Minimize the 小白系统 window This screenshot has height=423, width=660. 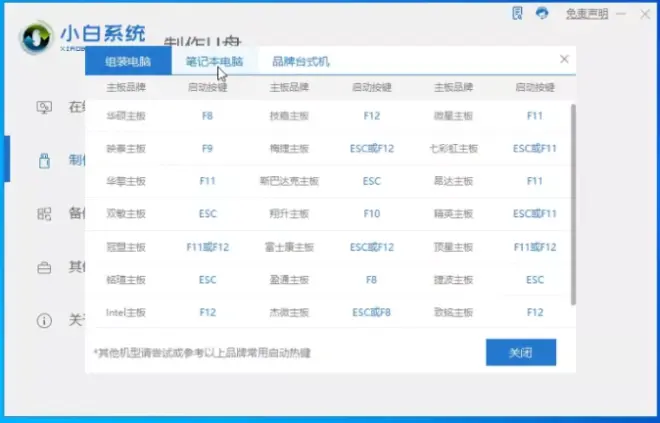point(620,14)
